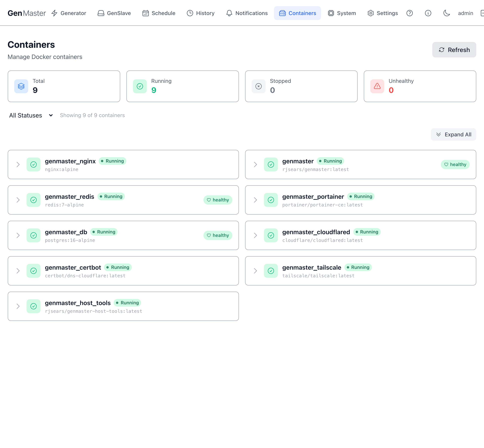
Task: Click rjsears/genmaster-host-tools:latest text
Action: (x=94, y=311)
